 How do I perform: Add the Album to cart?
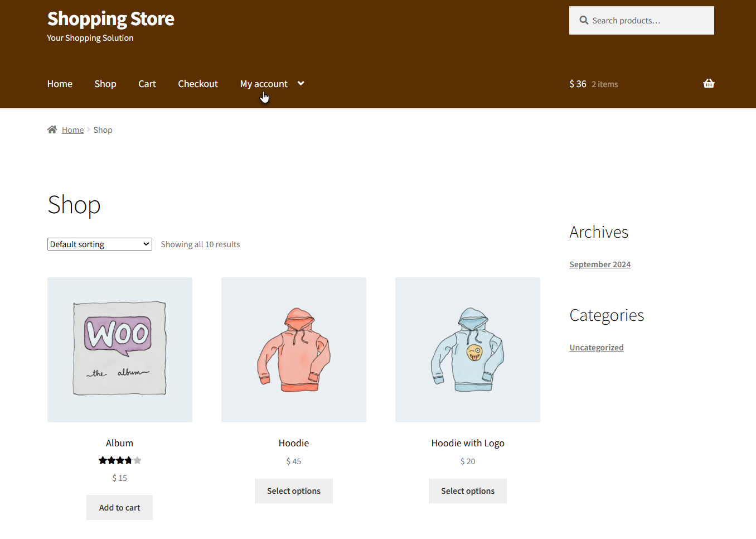[119, 508]
